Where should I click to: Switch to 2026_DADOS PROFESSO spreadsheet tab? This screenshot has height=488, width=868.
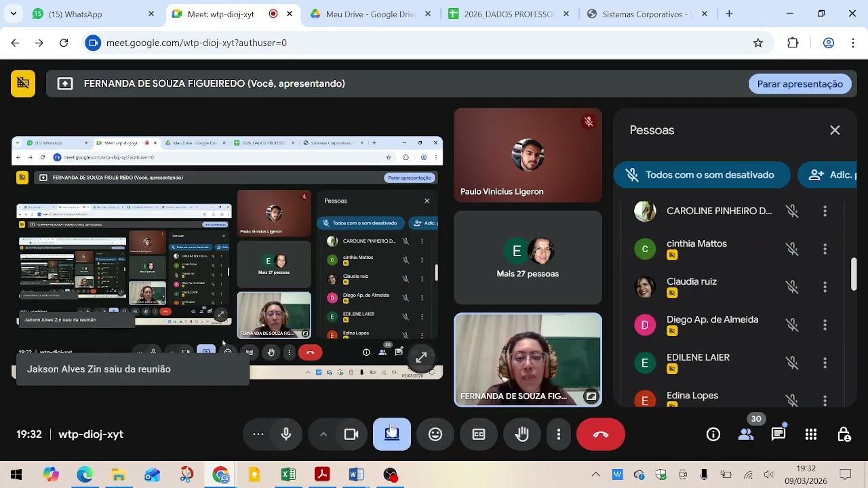(x=509, y=14)
